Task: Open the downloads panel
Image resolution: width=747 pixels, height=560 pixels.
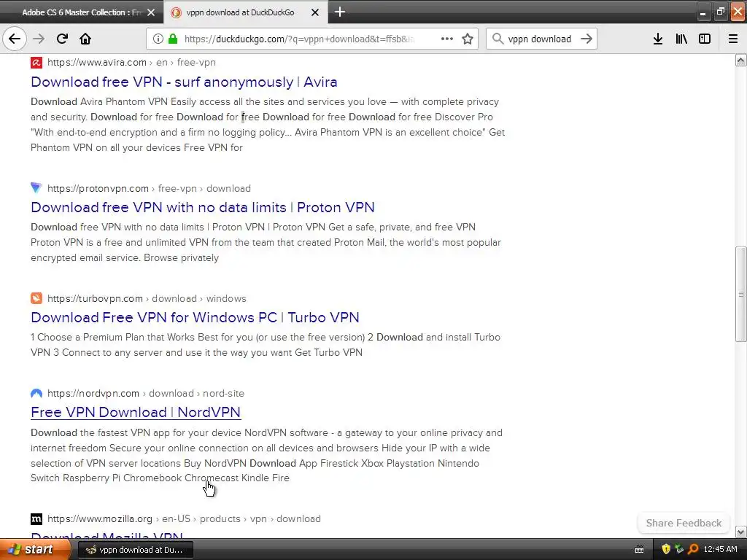Action: point(658,39)
